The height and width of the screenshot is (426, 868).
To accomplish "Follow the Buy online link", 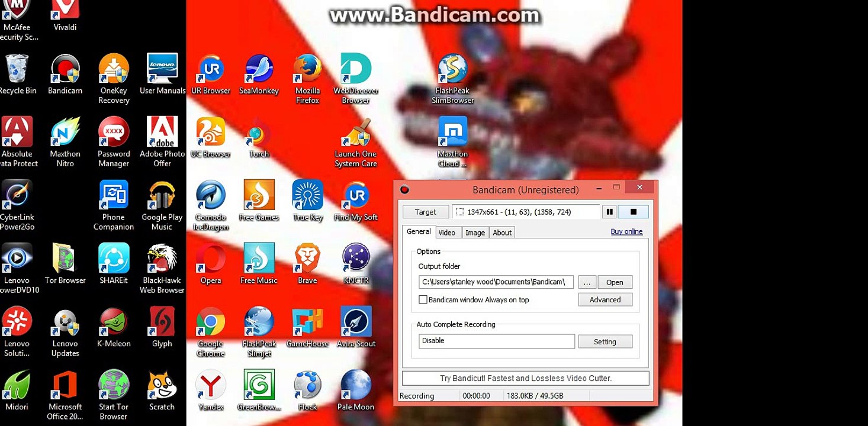I will pos(626,231).
